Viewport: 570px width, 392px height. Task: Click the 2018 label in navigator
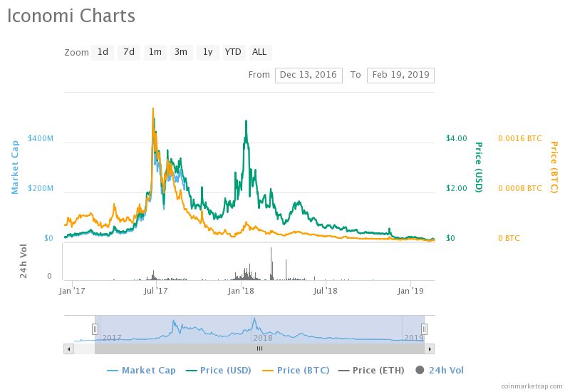pos(263,338)
